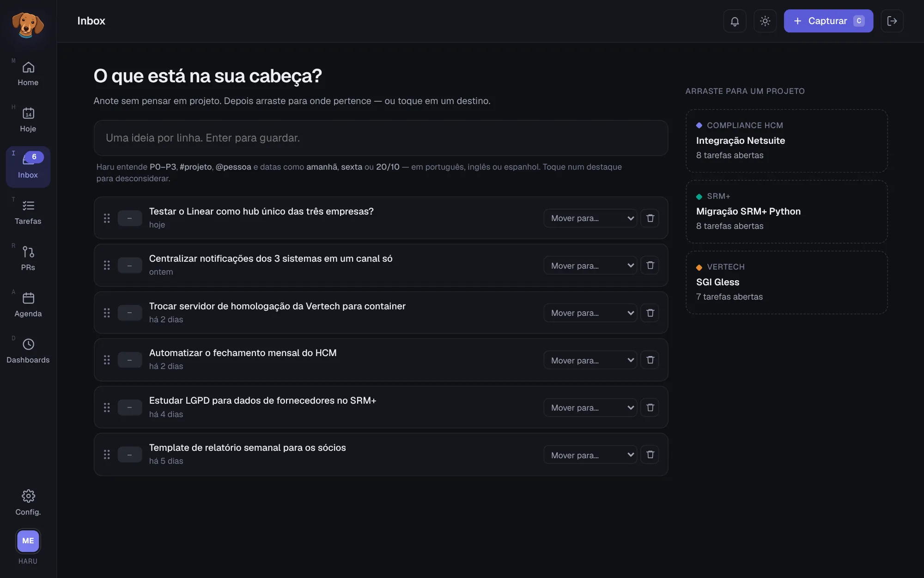
Task: Click 'Automatizar o fechamento mensal do HCM' text
Action: click(x=243, y=353)
